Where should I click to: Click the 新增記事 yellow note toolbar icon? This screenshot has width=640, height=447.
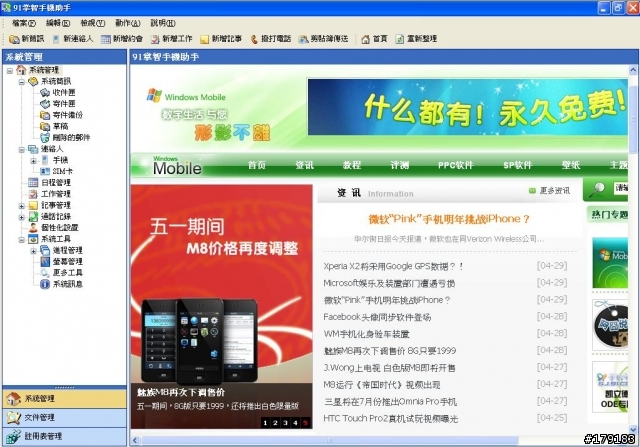coord(204,39)
